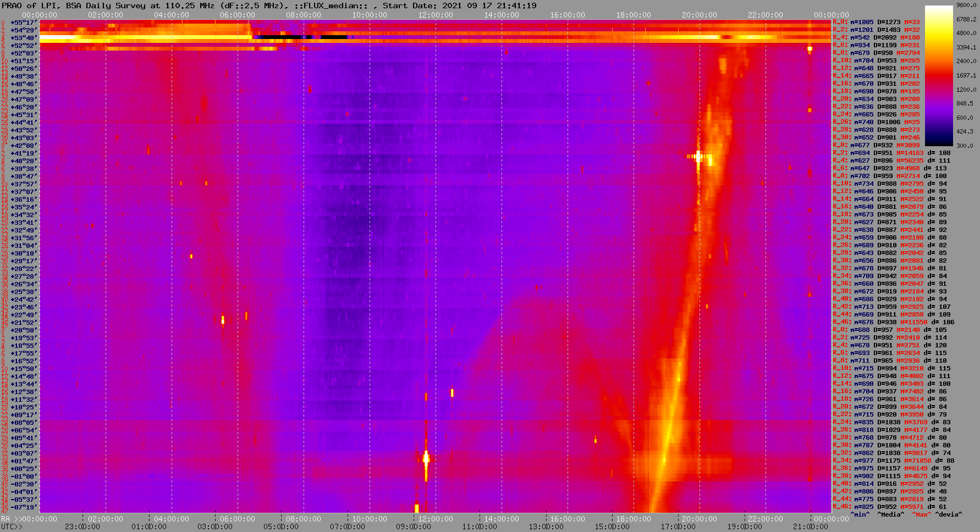Click the declination label +55°17'
The height and width of the screenshot is (532, 980).
click(x=24, y=23)
